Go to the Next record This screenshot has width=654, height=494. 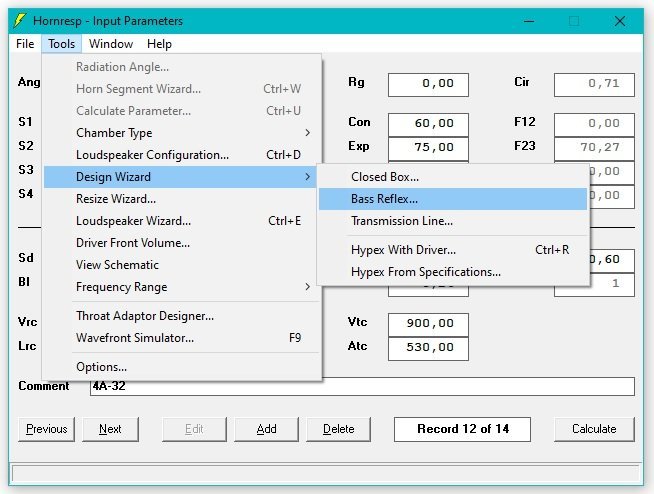point(111,429)
